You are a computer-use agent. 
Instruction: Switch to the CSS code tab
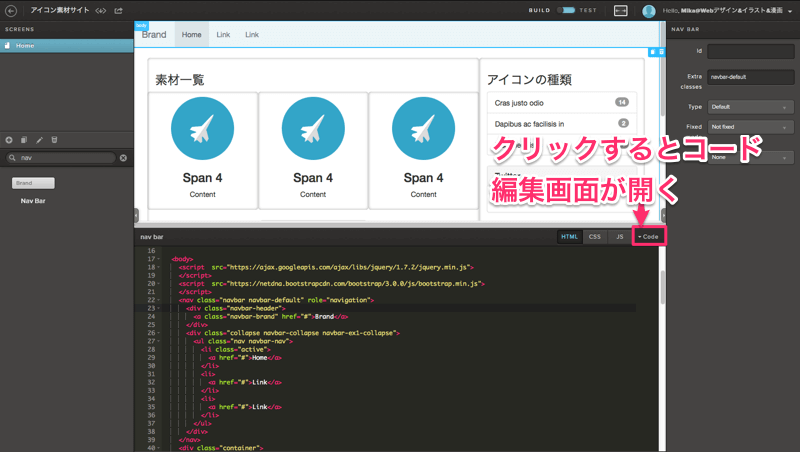594,237
